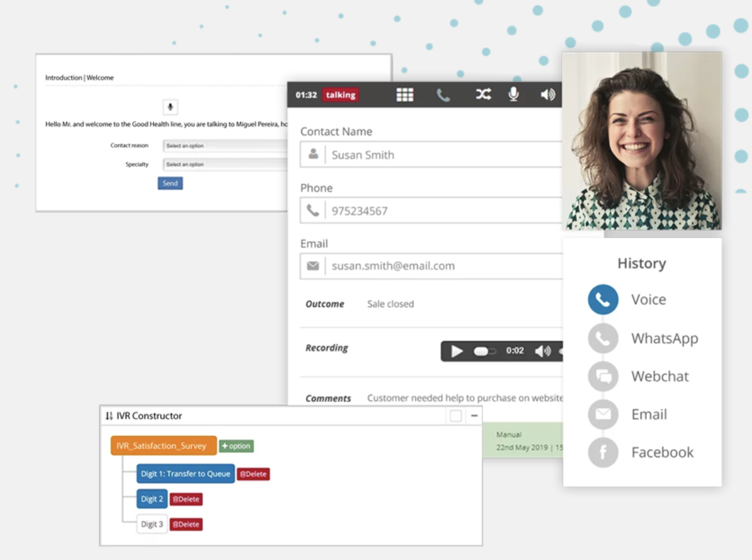Click the Send button

170,183
